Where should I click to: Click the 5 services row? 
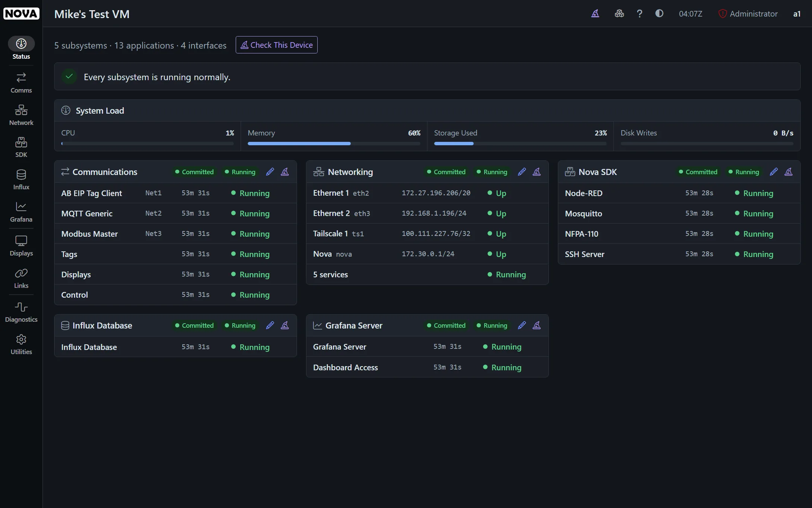(x=427, y=274)
